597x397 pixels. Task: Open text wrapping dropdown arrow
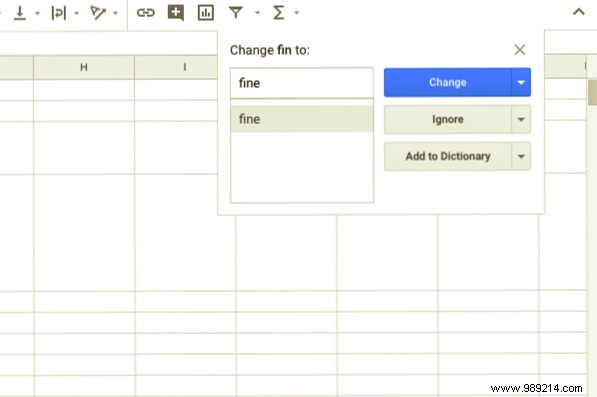pyautogui.click(x=77, y=13)
